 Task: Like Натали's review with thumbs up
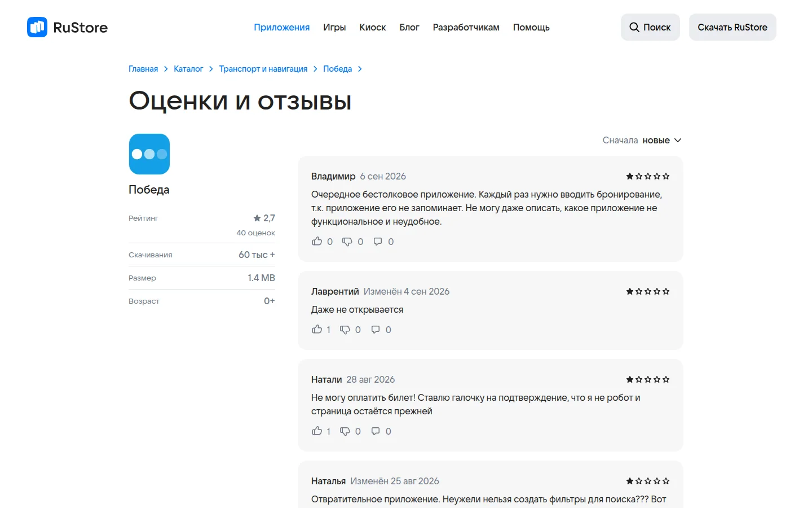(x=317, y=431)
